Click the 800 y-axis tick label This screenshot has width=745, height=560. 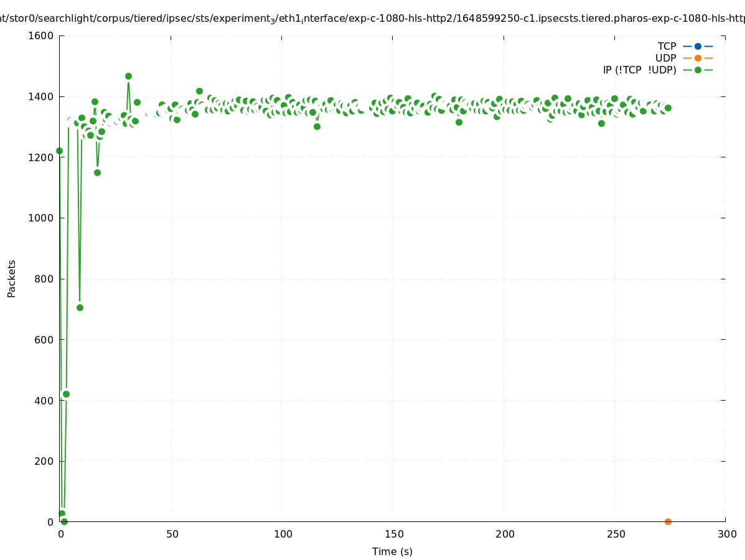pyautogui.click(x=43, y=279)
